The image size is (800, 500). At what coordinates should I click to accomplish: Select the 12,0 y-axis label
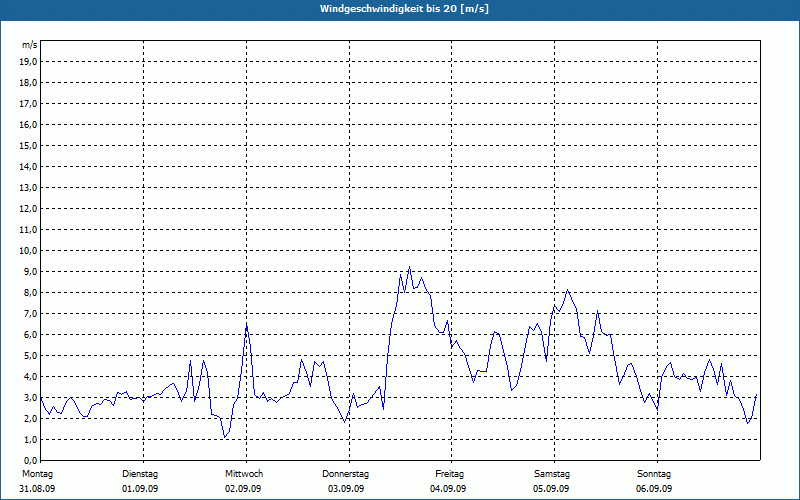27,209
